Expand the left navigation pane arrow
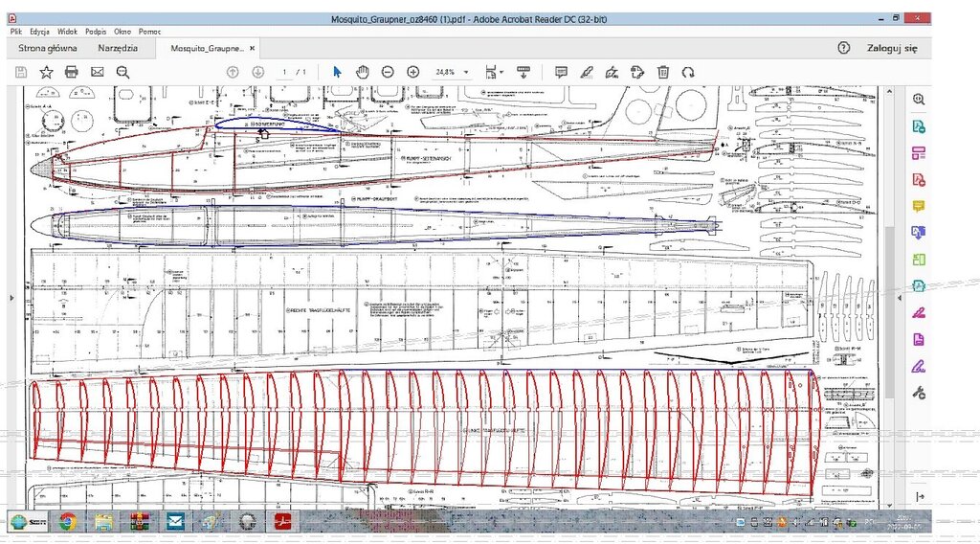 tap(11, 298)
